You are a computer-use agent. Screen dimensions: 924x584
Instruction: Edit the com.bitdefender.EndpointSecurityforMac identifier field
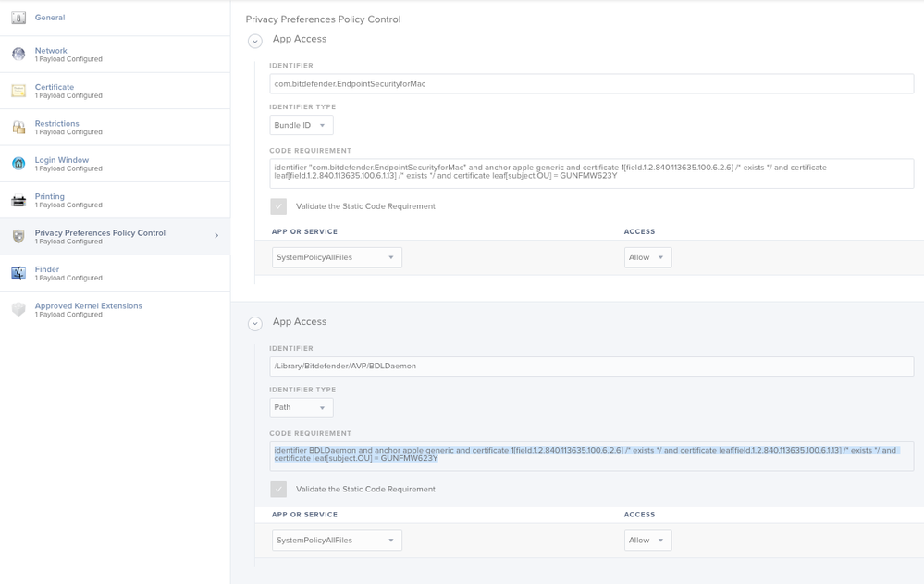[x=592, y=84]
